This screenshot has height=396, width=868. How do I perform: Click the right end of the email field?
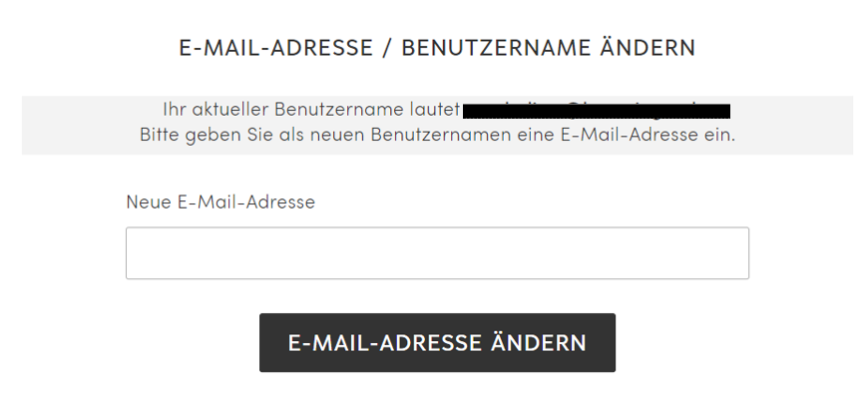point(741,252)
